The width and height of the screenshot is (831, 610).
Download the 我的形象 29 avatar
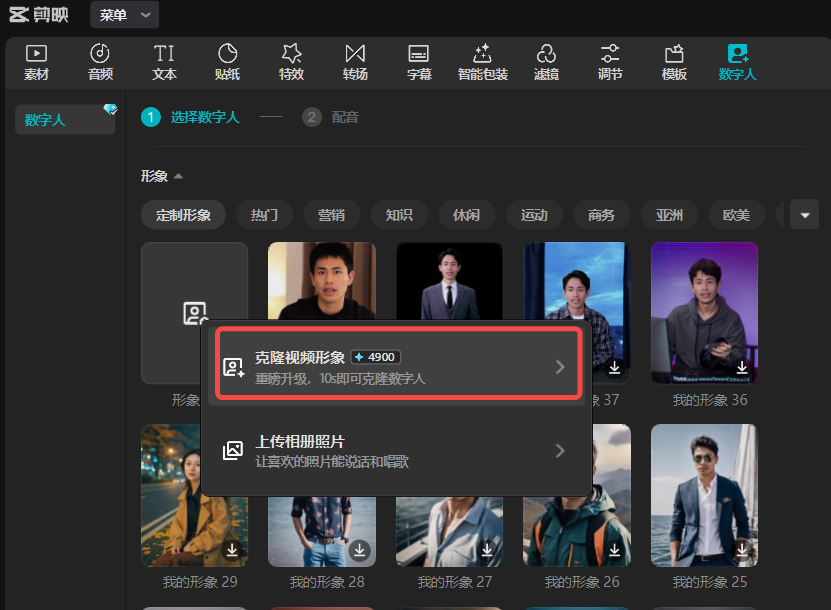click(x=232, y=550)
